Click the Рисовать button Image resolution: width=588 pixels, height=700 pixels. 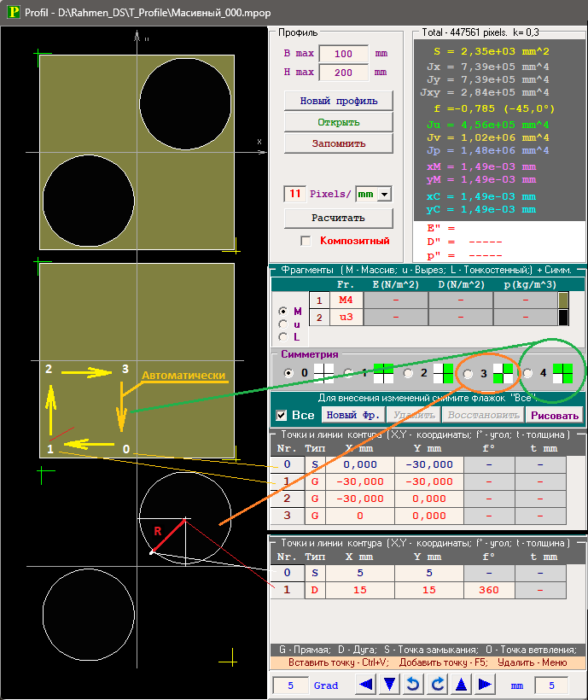(x=555, y=416)
